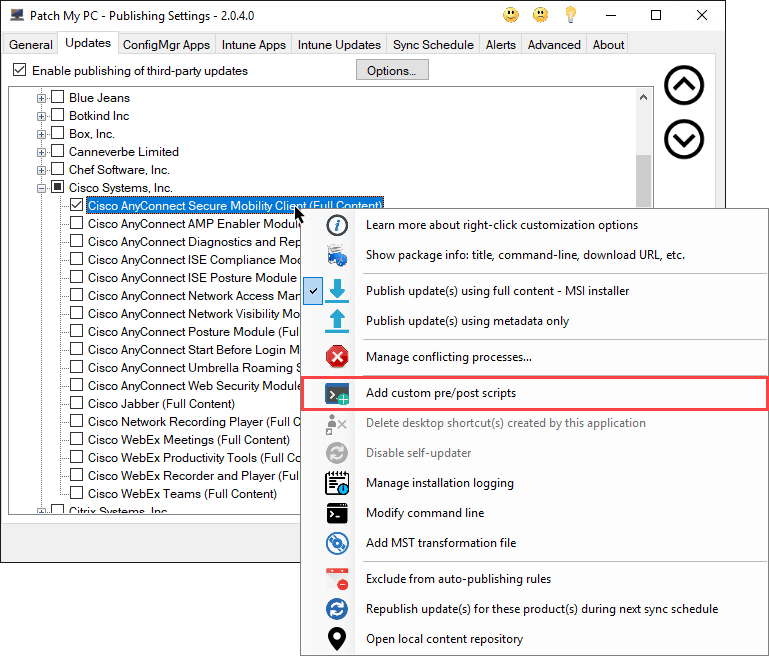Check the Box, Inc. checkbox

click(x=57, y=133)
